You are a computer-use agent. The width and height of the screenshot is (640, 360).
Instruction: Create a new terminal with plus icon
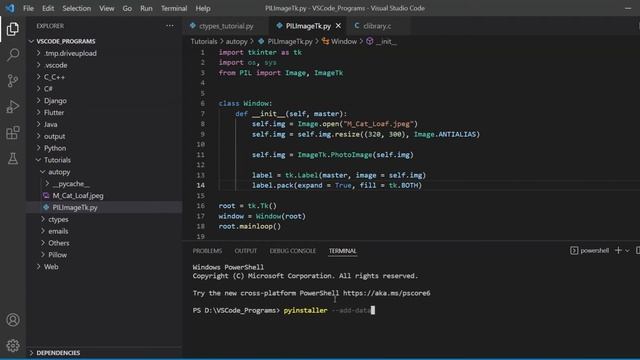[618, 251]
